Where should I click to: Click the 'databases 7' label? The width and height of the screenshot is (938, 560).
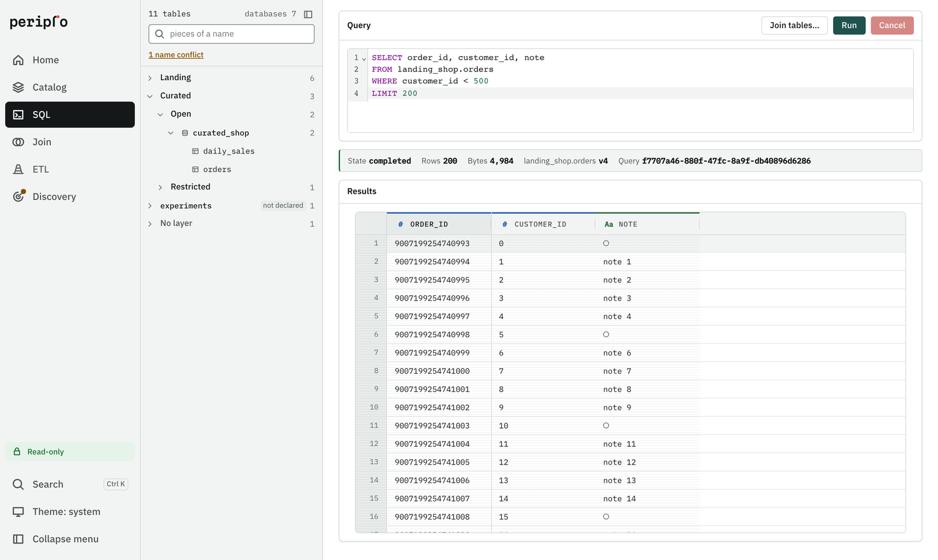click(x=270, y=14)
